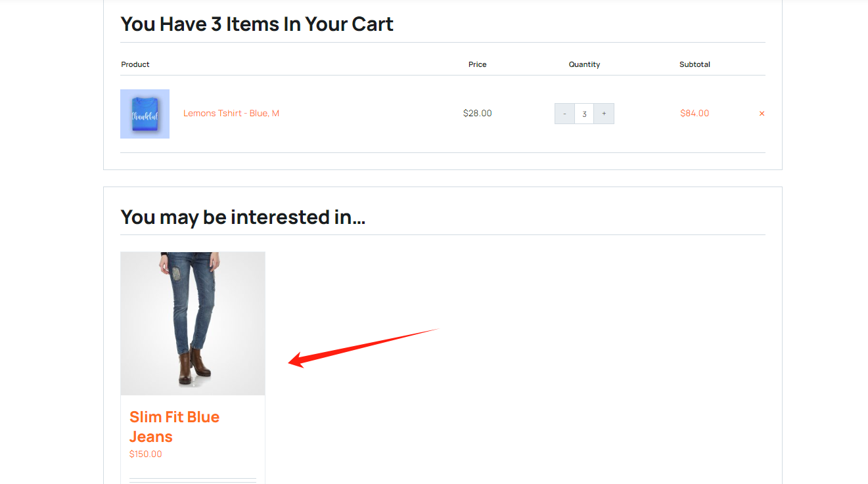Select the Slim Fit Blue Jeans product card
This screenshot has width=868, height=484.
tap(193, 361)
